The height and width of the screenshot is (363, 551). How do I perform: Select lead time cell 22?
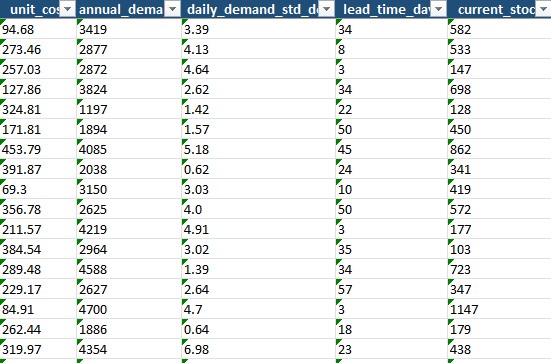click(x=391, y=109)
